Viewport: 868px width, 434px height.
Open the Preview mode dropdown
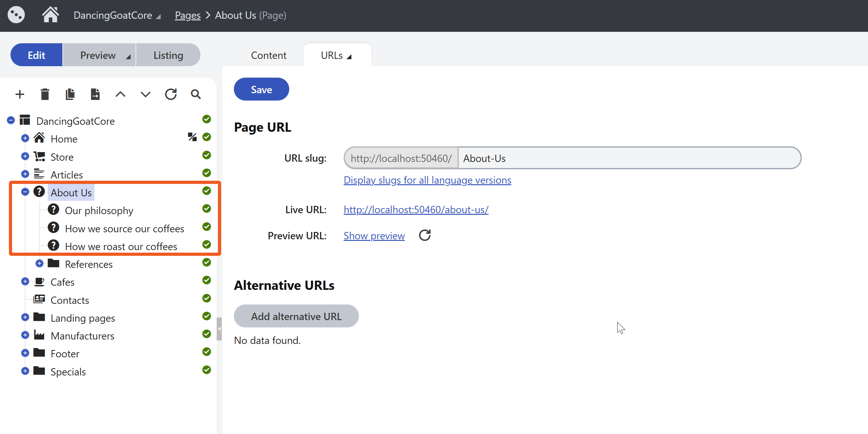(x=98, y=55)
